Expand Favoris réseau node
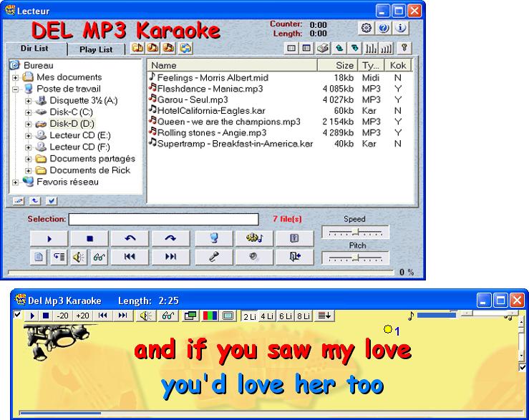 15,182
